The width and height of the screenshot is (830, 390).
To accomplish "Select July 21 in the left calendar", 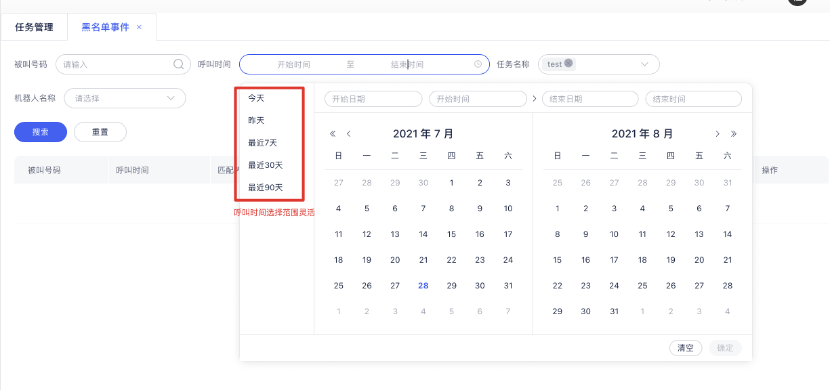I will pos(423,260).
